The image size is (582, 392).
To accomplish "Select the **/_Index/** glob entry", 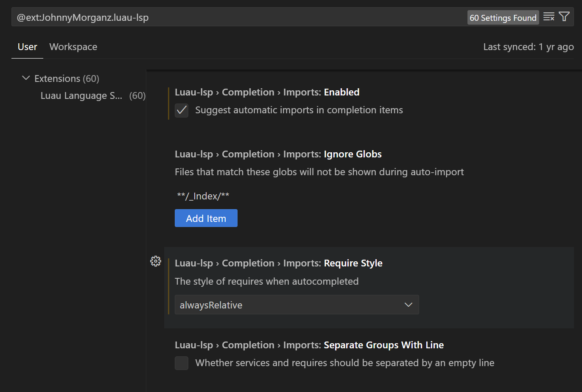I will coord(203,196).
